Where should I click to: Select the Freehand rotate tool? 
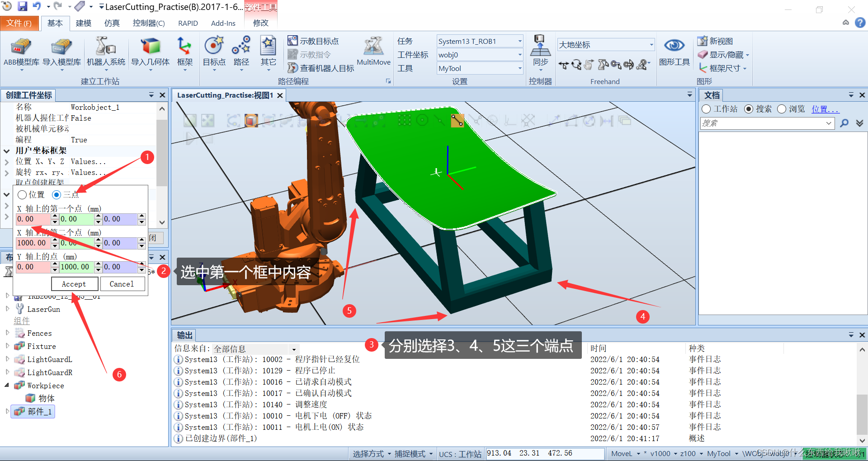[x=576, y=65]
